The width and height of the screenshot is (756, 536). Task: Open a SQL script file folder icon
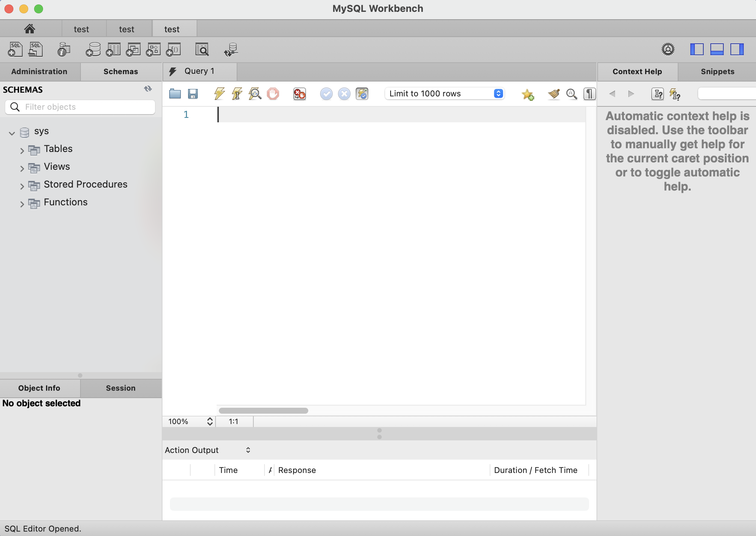tap(175, 94)
